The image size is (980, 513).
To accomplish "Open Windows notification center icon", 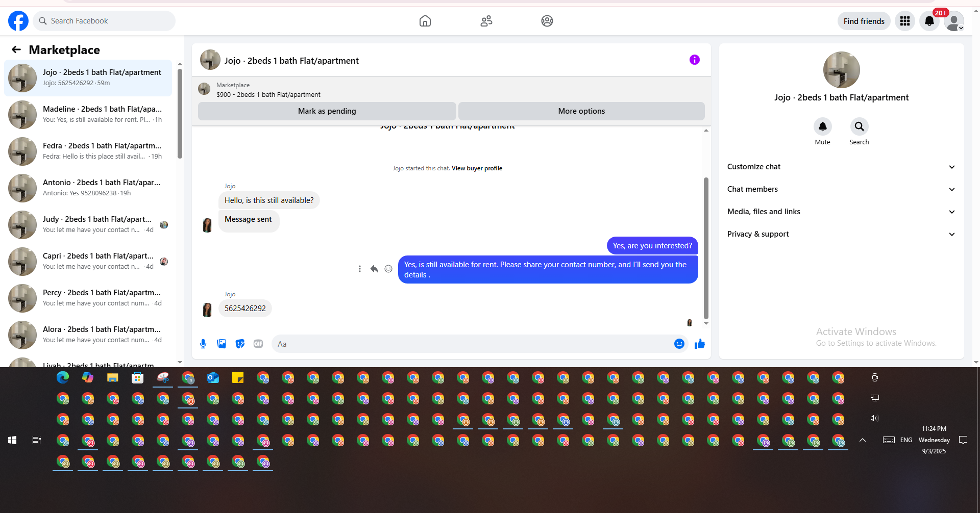I will 963,440.
